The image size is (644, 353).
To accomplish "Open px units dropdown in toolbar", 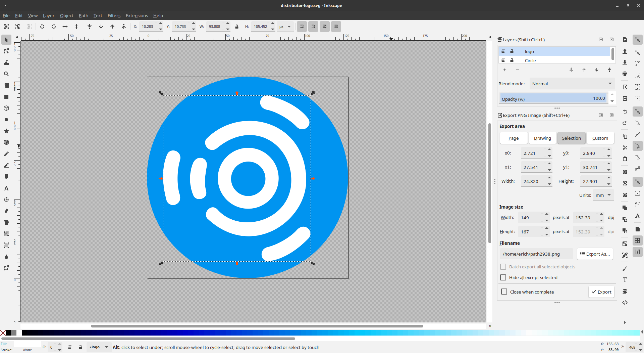I will (x=285, y=27).
